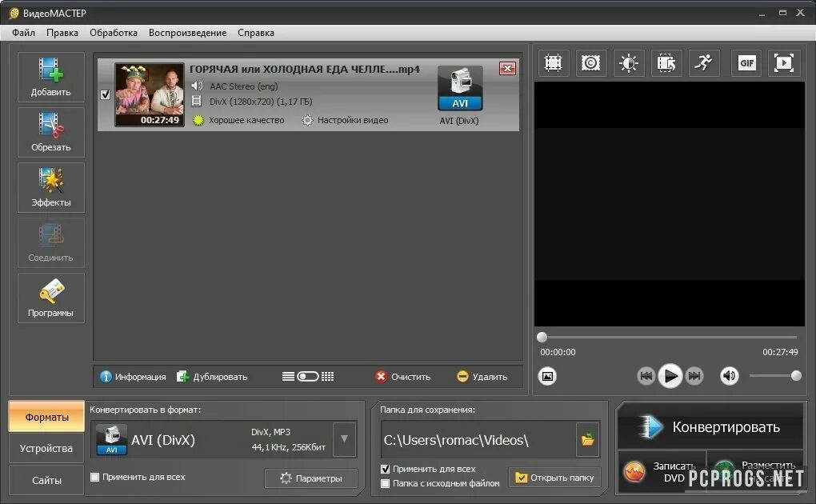
Task: Switch the preview to fullscreen mode
Action: pyautogui.click(x=784, y=63)
